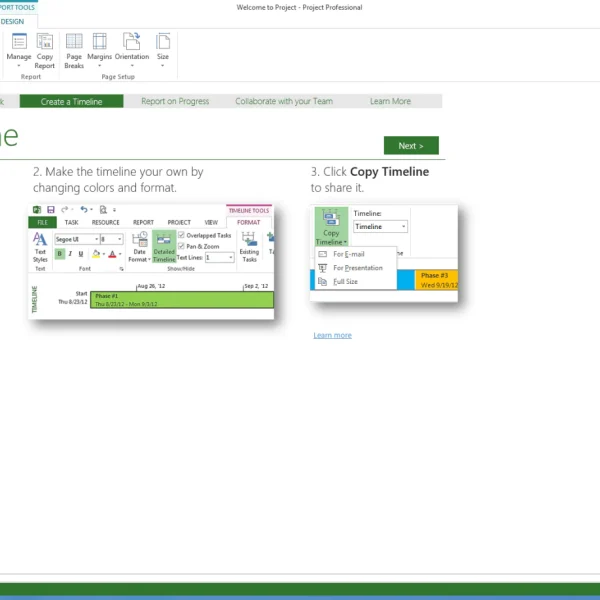Click the For Presentation screen icon
This screenshot has width=600, height=600.
(323, 268)
